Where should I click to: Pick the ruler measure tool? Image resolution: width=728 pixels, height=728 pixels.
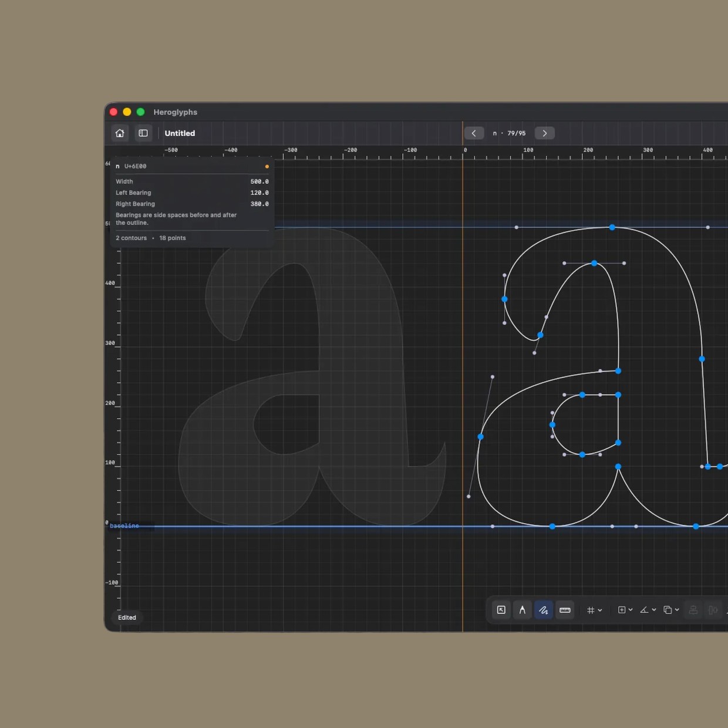tap(565, 610)
